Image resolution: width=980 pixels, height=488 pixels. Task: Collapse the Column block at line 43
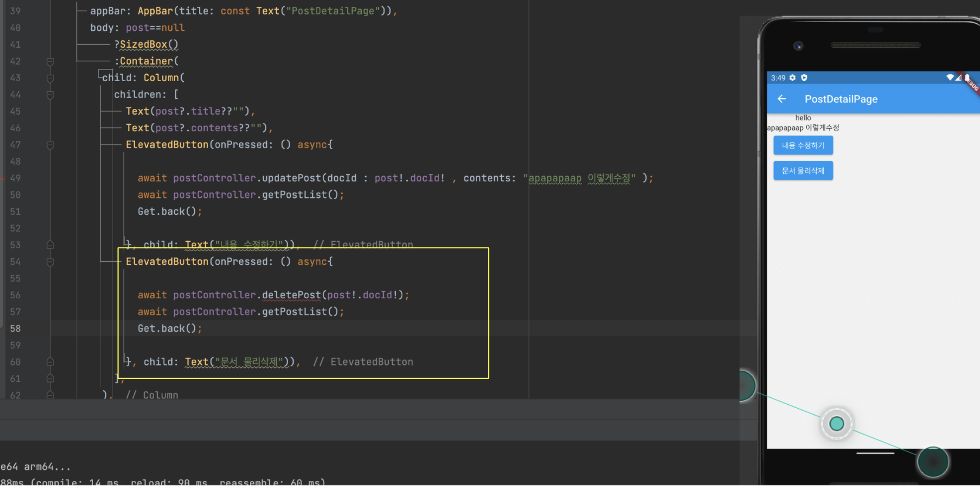click(50, 78)
